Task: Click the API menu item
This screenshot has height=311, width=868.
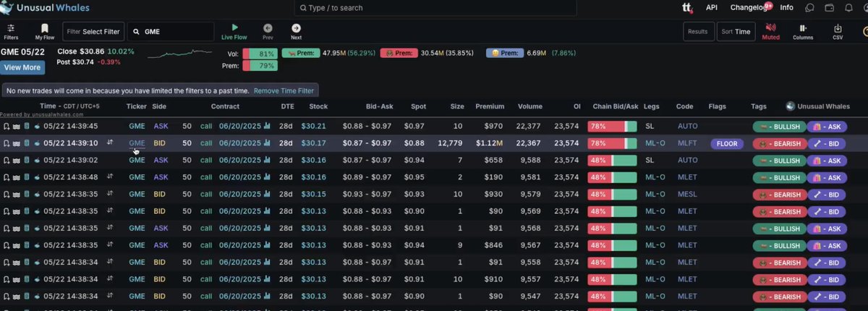Action: pos(712,7)
